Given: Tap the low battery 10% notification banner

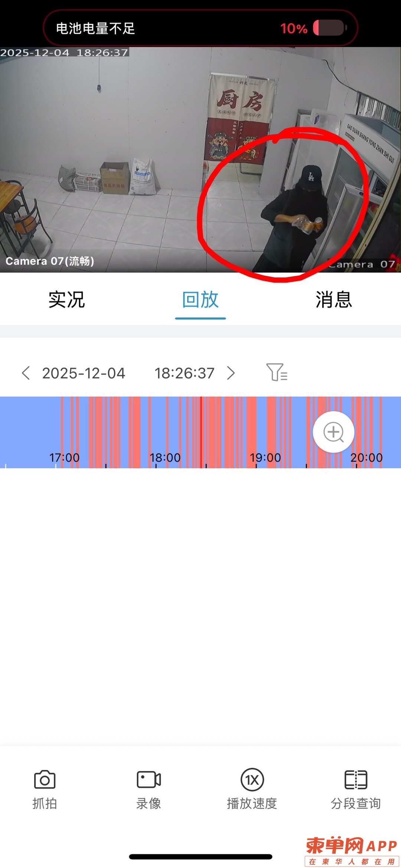Looking at the screenshot, I should click(x=200, y=28).
